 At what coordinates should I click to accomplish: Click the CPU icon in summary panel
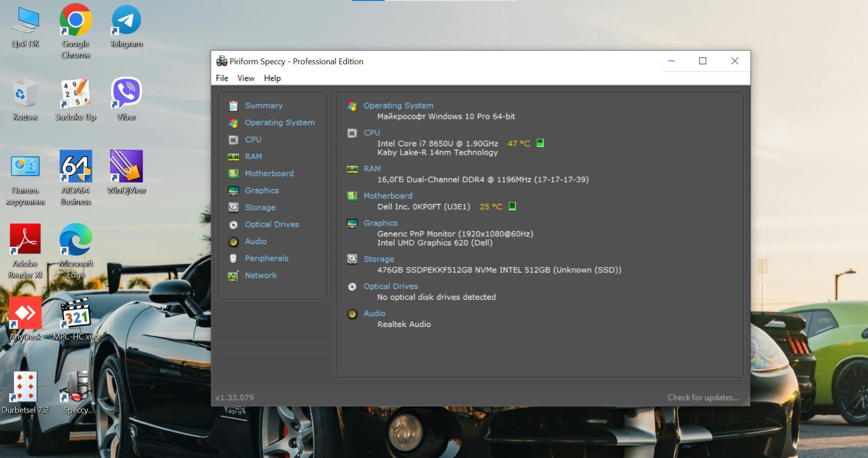click(x=352, y=133)
